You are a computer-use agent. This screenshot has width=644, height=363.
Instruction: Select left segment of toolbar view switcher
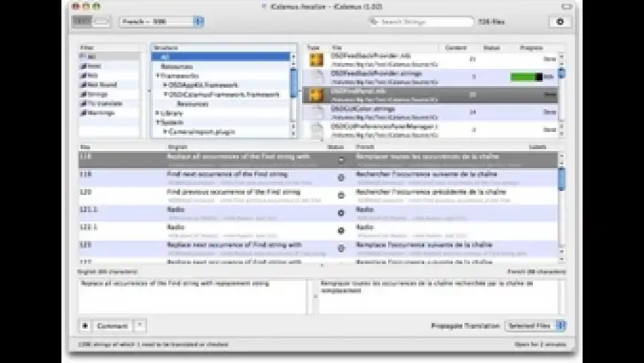82,21
